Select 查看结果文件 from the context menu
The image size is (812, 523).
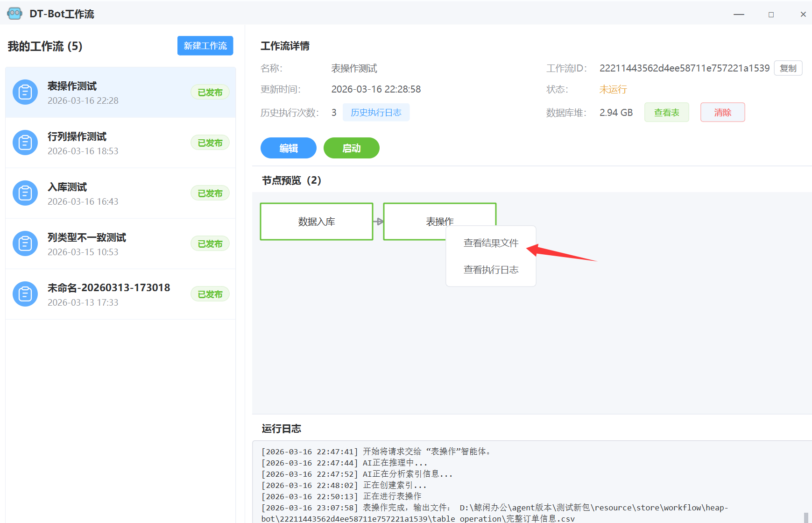tap(491, 243)
